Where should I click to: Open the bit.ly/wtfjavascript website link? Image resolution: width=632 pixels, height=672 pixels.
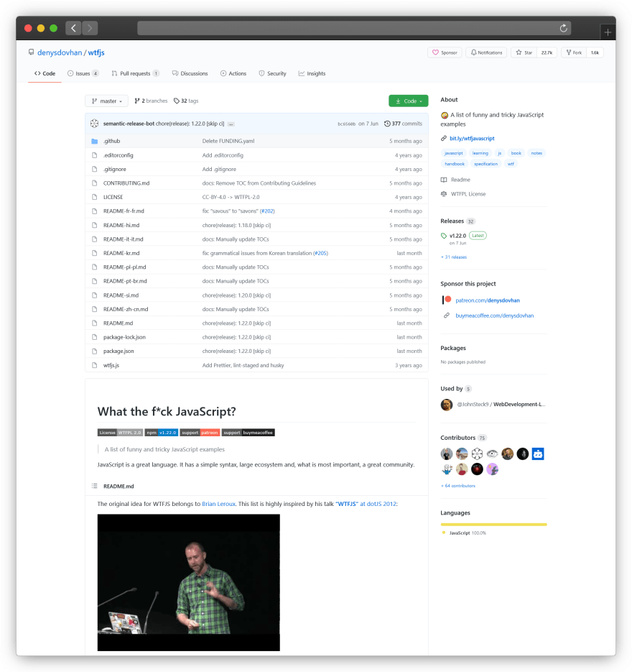[472, 139]
